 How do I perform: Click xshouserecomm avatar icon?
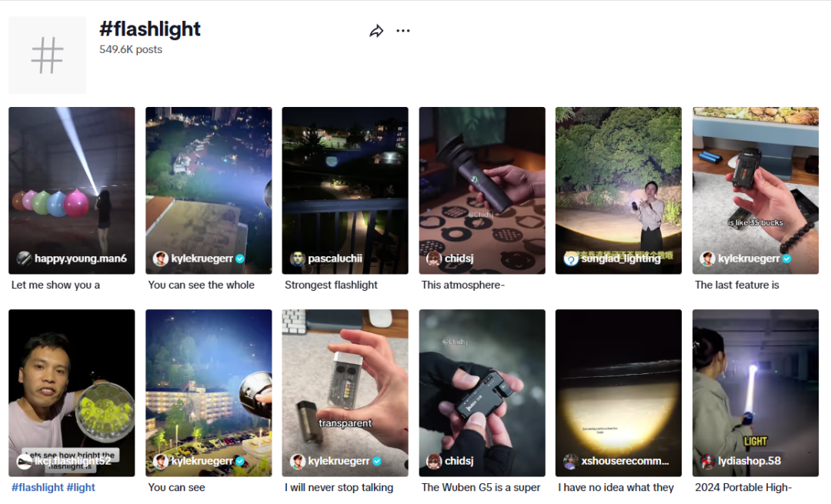[571, 461]
